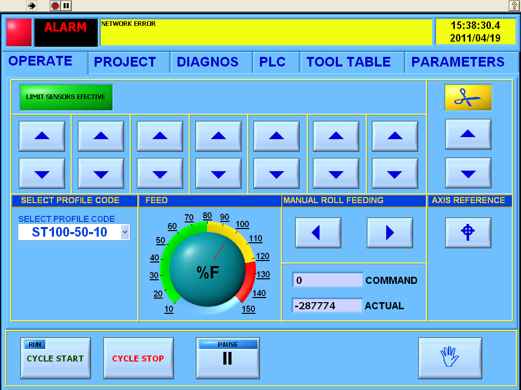This screenshot has width=521, height=390.
Task: Click the black ALARM label
Action: (x=66, y=32)
